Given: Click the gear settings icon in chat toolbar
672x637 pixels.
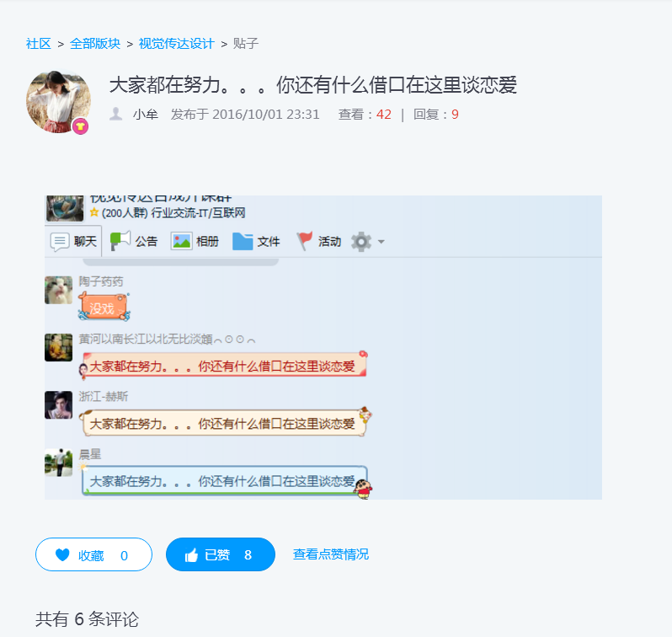Looking at the screenshot, I should [x=361, y=242].
